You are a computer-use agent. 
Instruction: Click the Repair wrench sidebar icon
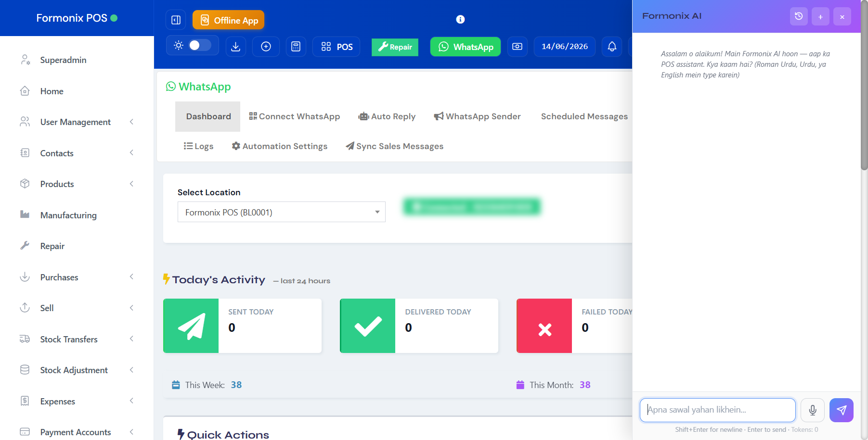25,246
